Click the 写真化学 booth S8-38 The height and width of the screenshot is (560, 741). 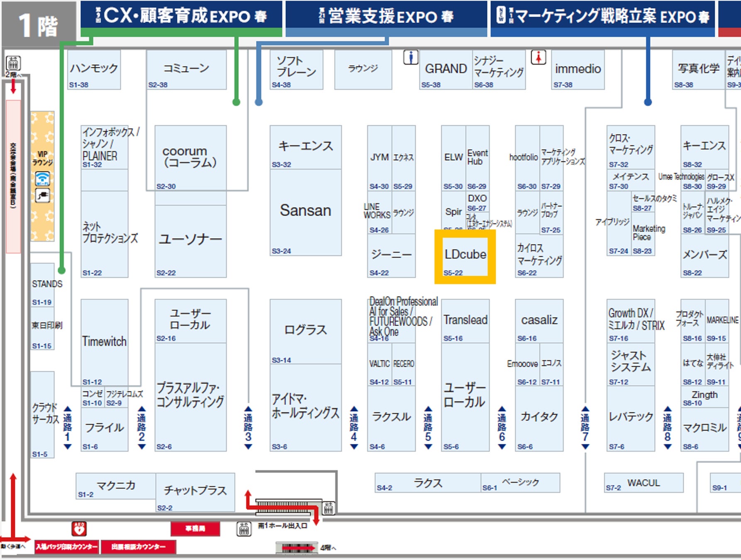coord(699,70)
